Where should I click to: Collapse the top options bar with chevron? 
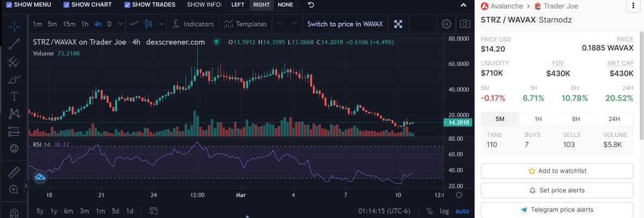click(464, 5)
